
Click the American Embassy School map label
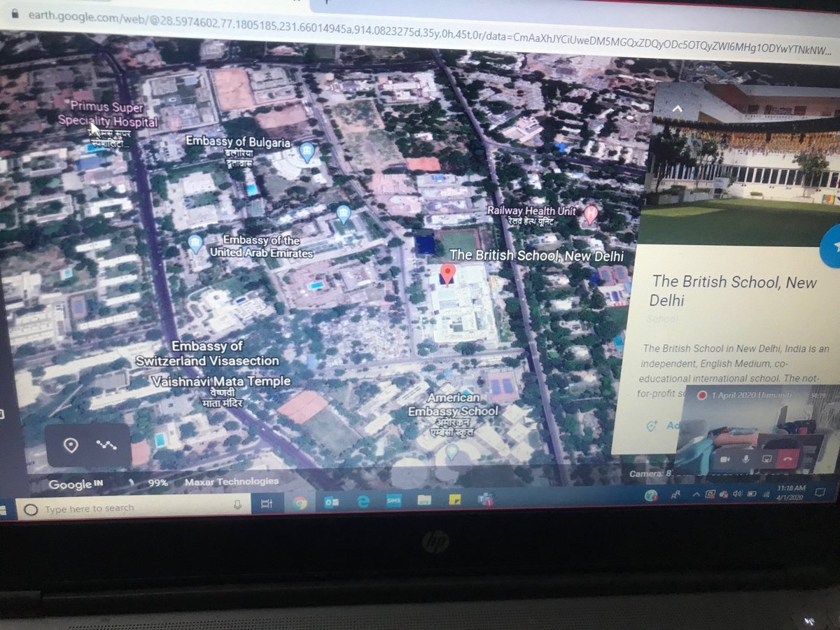[x=453, y=405]
